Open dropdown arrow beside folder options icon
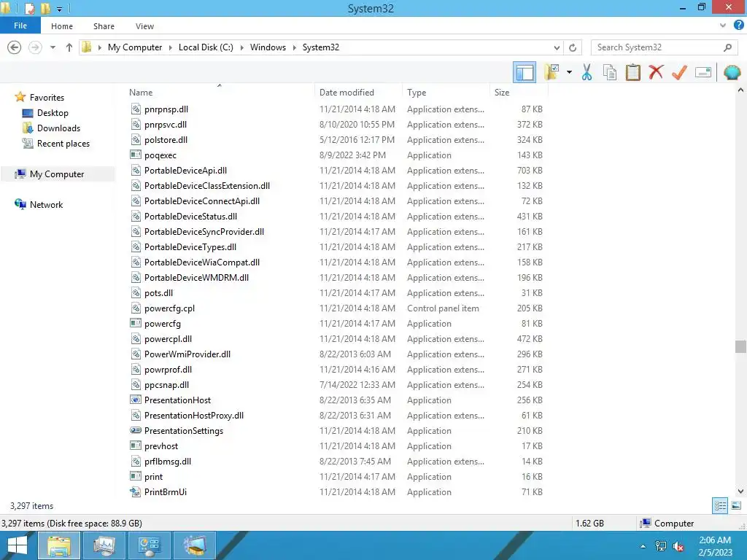Image resolution: width=747 pixels, height=560 pixels. point(569,72)
